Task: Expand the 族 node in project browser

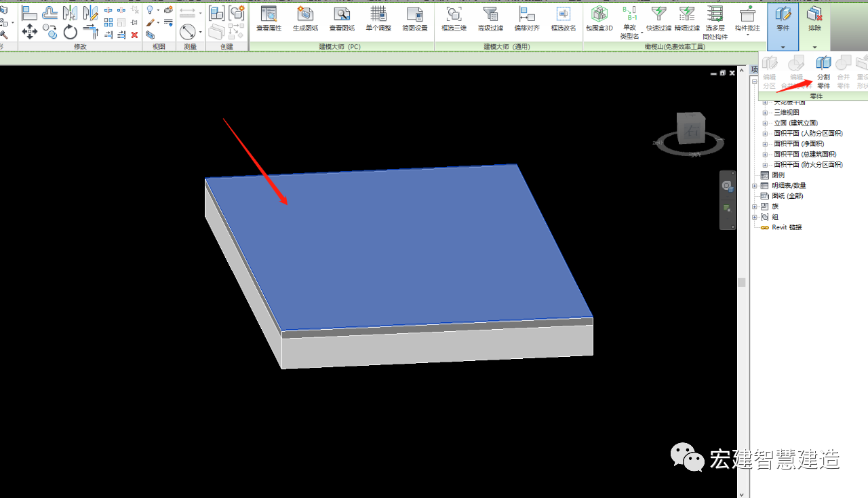Action: pos(755,206)
